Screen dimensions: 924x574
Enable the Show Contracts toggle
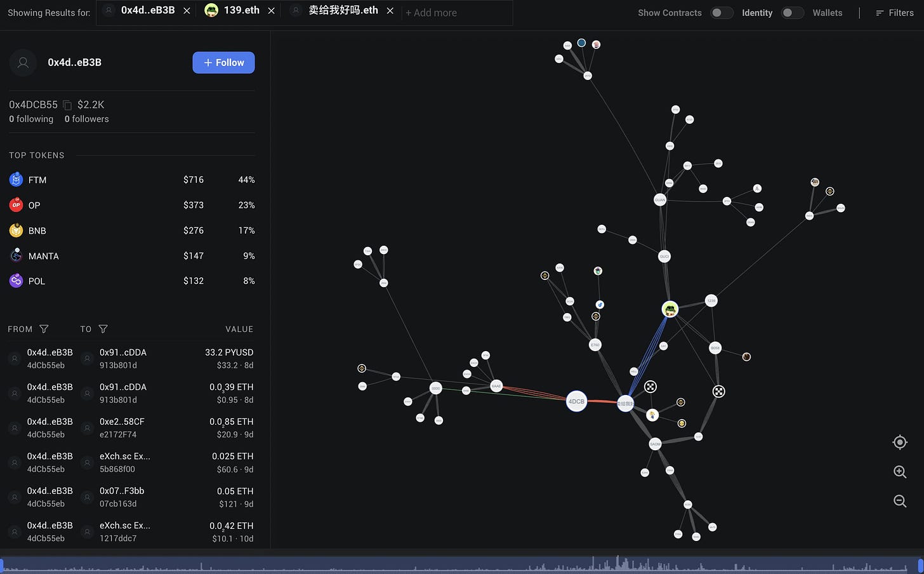[721, 13]
